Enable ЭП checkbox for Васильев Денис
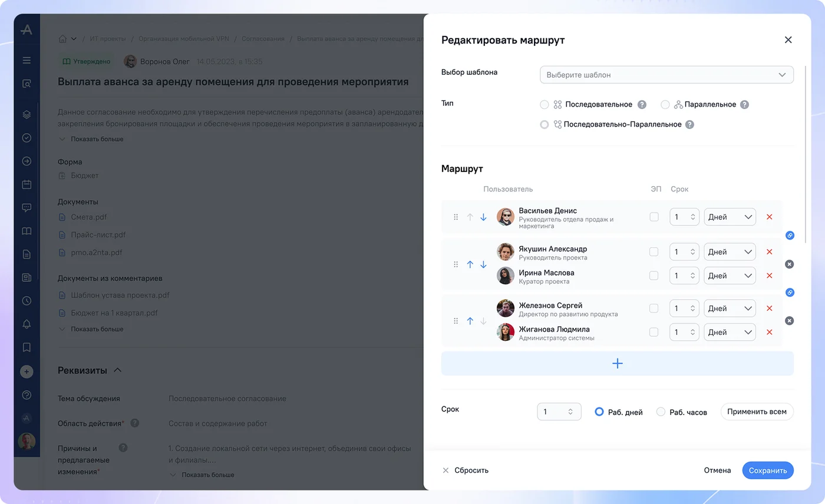 (654, 217)
